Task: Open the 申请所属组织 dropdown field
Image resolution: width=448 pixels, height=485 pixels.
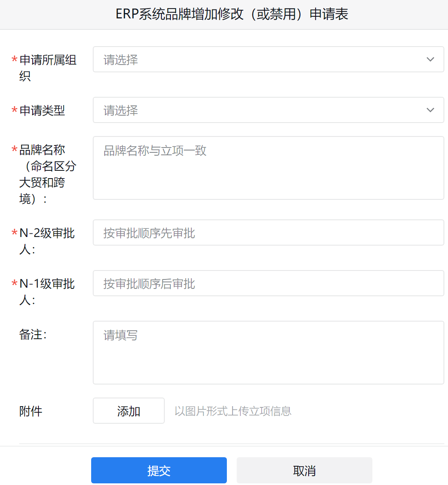Action: (x=268, y=59)
